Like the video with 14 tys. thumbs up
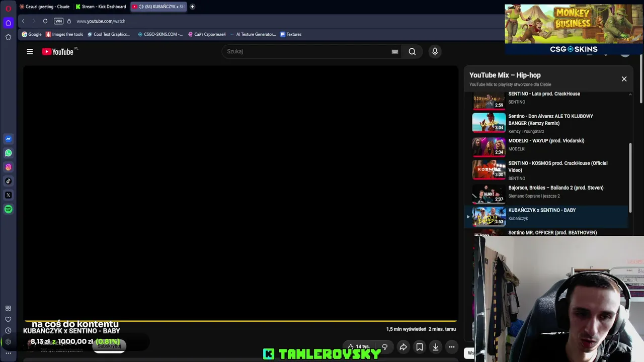The height and width of the screenshot is (362, 644). tap(359, 346)
